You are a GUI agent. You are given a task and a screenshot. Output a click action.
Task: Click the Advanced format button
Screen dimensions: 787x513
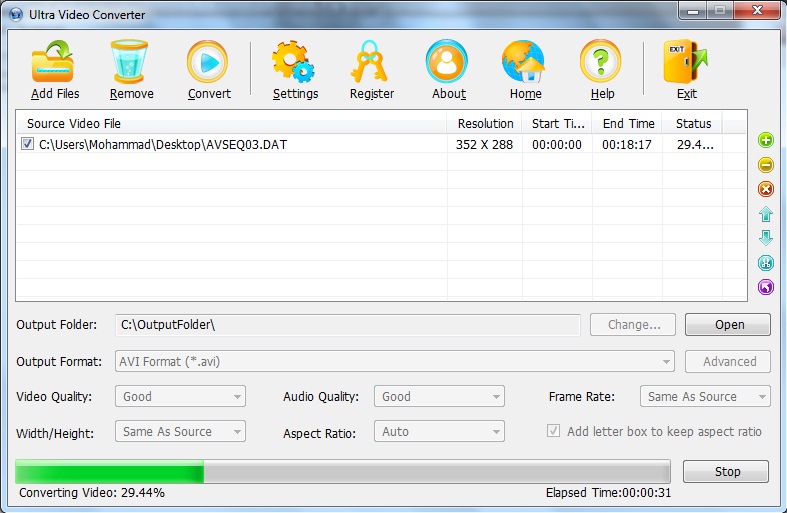coord(728,361)
